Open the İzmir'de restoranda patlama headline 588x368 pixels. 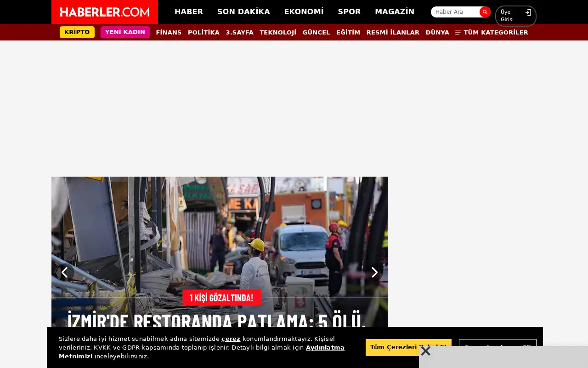click(x=217, y=320)
